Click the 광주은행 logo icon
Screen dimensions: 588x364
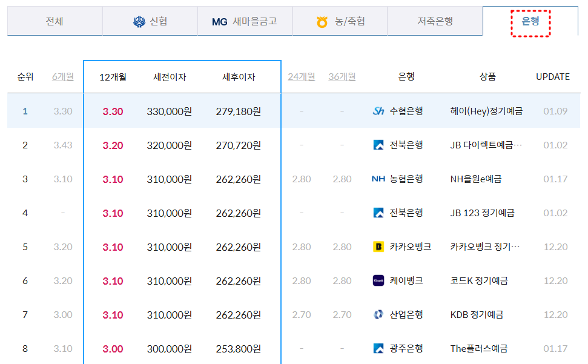pyautogui.click(x=378, y=349)
